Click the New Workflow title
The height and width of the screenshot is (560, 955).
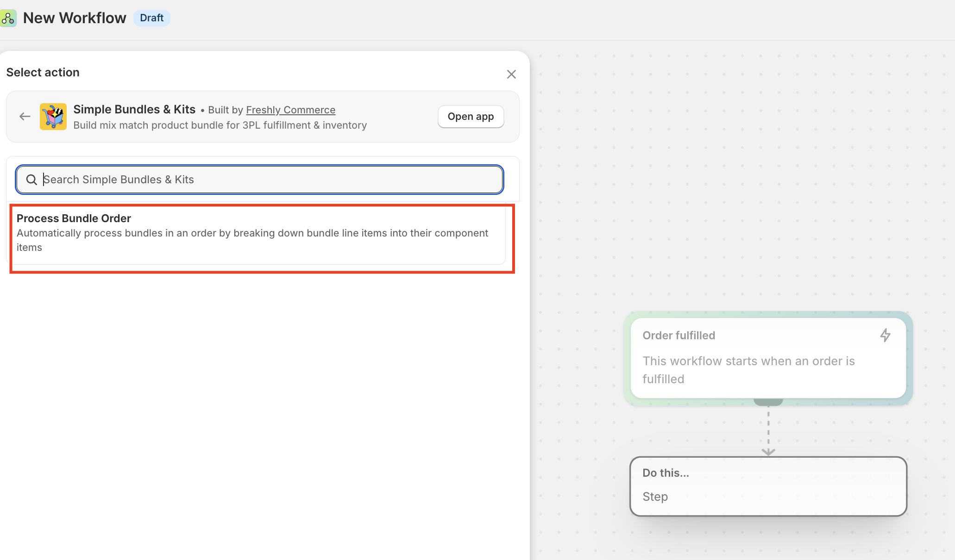(x=75, y=18)
